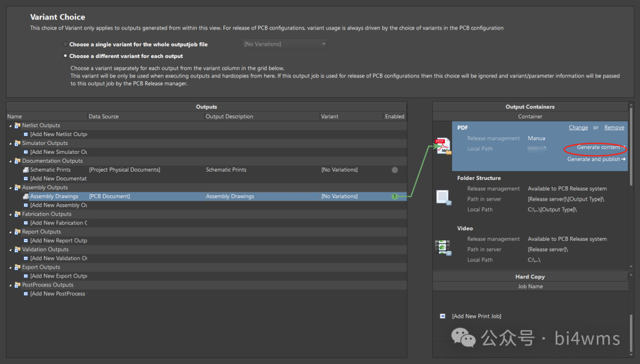Enable the Schematic Prints output
640x364 pixels.
point(395,170)
